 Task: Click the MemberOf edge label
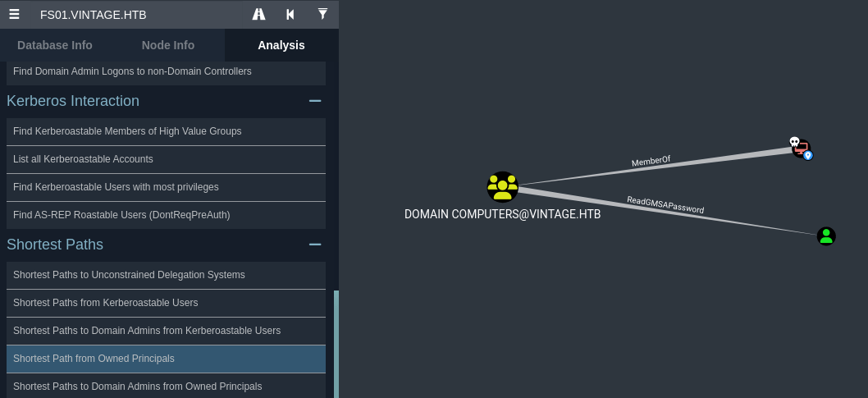click(651, 162)
